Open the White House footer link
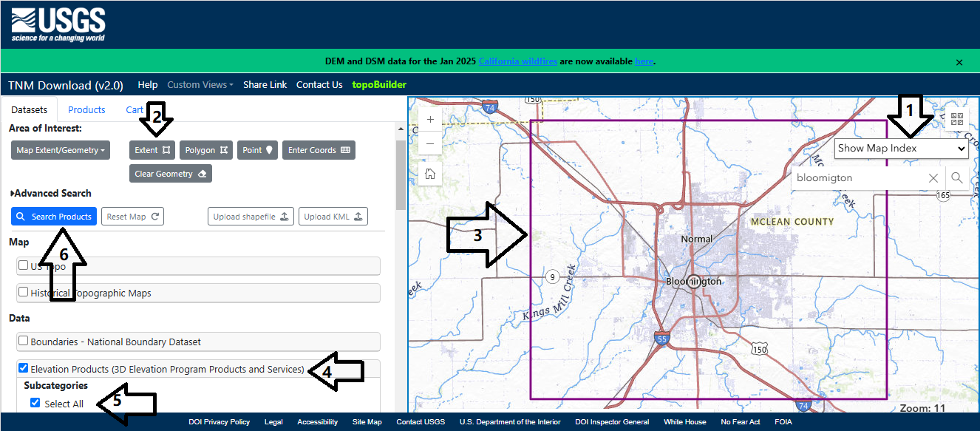The image size is (980, 431). pyautogui.click(x=685, y=422)
